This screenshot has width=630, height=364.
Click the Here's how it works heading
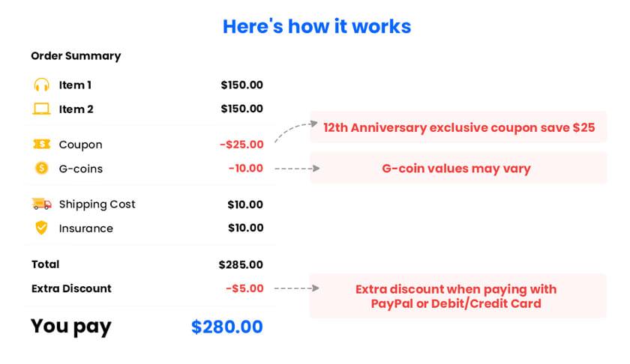point(316,26)
